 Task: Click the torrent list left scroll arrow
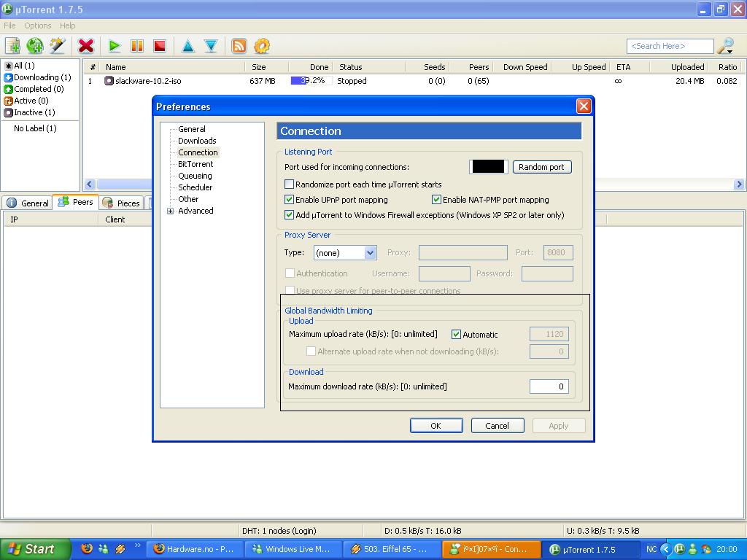(90, 184)
